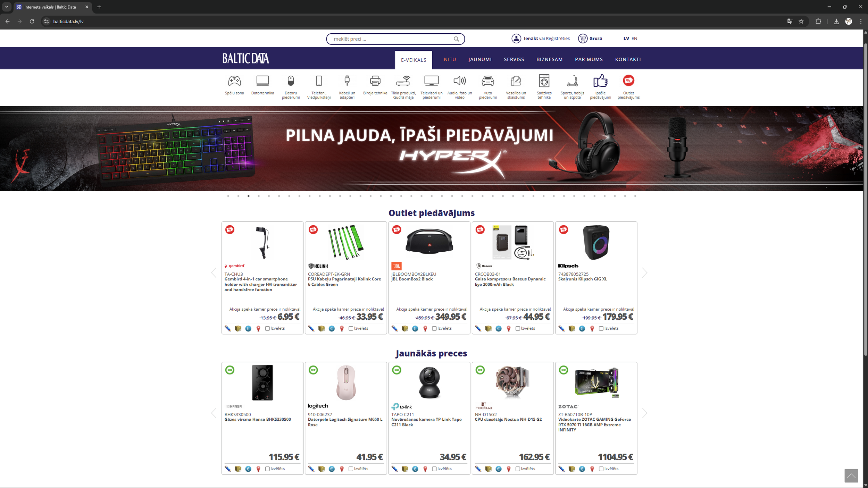This screenshot has width=868, height=488.
Task: Open CPU dzesētājs Noctua NH-D15 G2 title
Action: click(508, 419)
